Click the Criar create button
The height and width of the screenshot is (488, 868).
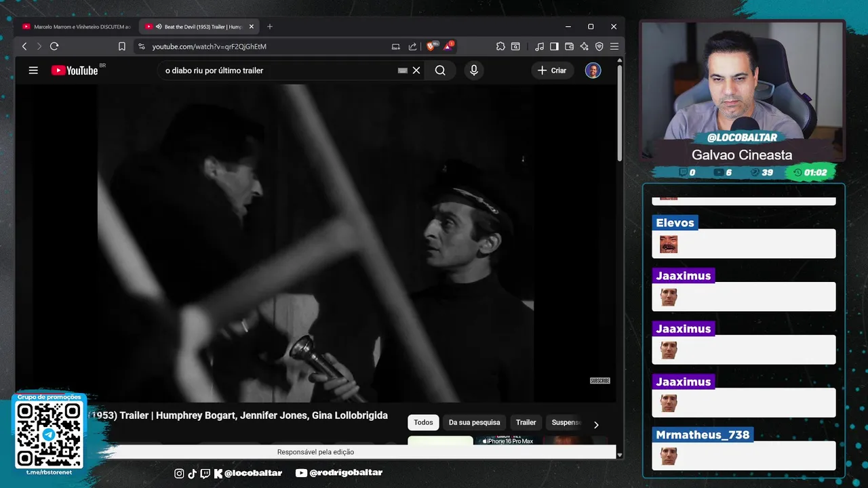click(x=552, y=70)
